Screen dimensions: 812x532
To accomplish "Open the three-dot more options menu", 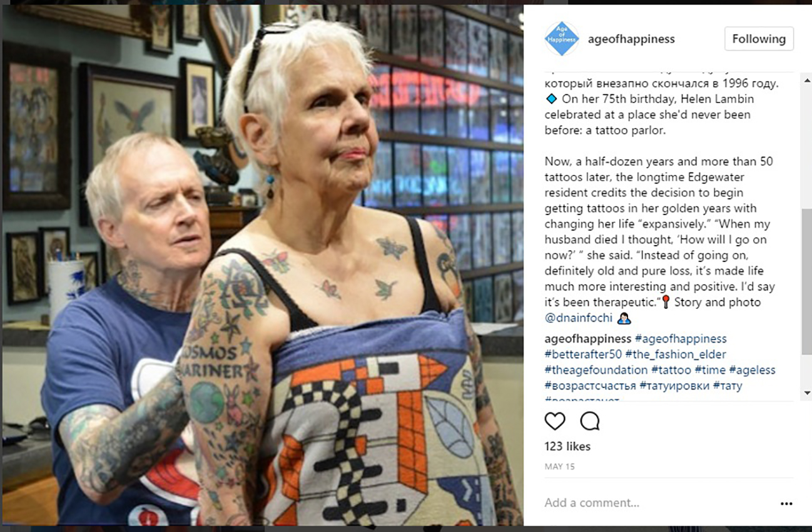I will pyautogui.click(x=786, y=503).
